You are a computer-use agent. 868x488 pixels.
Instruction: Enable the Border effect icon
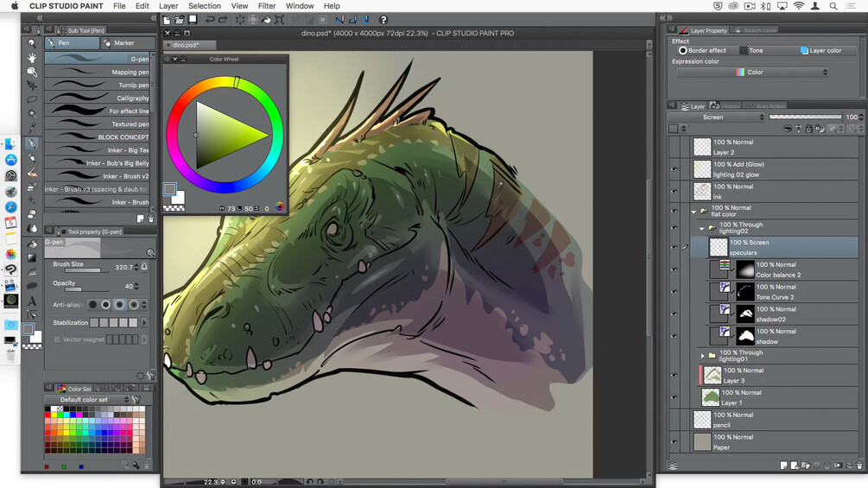pos(683,51)
